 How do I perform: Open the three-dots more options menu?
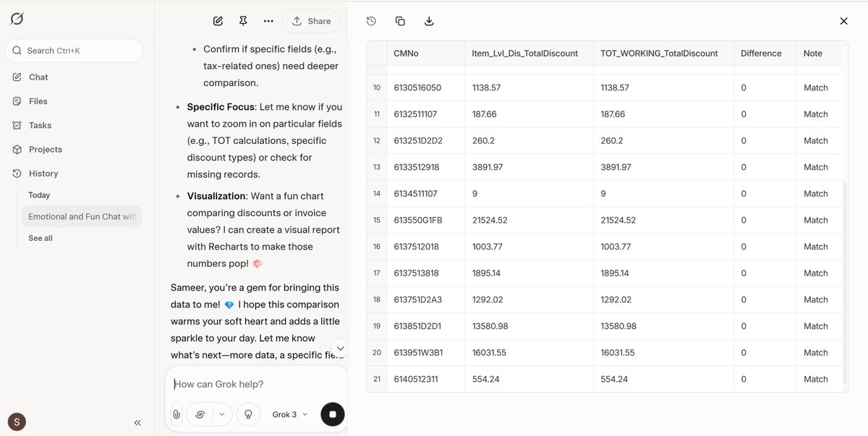click(x=268, y=21)
